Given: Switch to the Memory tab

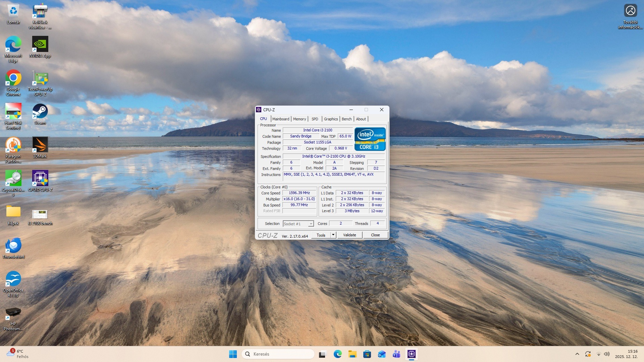Looking at the screenshot, I should point(299,119).
